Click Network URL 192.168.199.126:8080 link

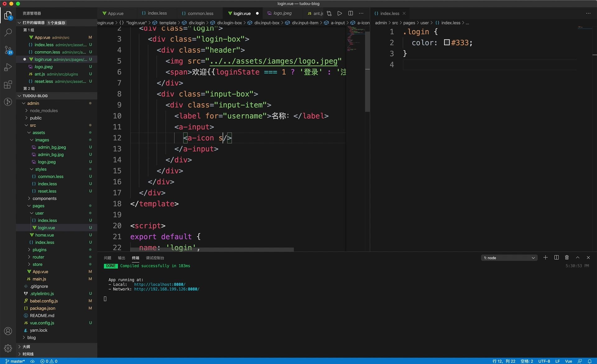point(167,289)
